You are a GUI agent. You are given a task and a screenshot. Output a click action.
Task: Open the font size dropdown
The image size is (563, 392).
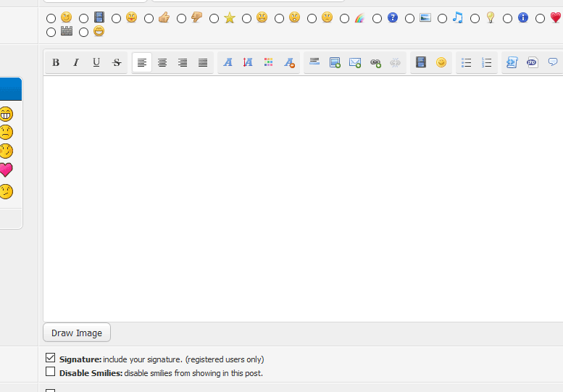point(248,63)
